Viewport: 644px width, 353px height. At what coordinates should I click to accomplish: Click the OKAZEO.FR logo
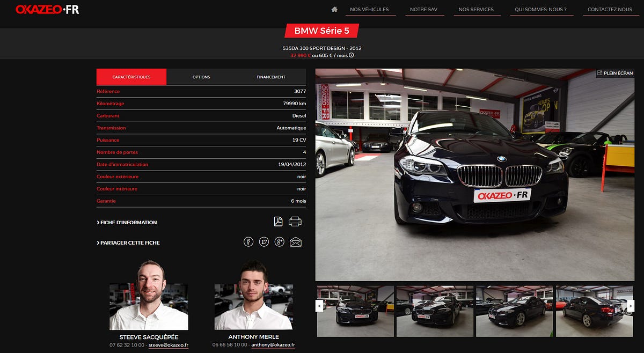coord(47,9)
